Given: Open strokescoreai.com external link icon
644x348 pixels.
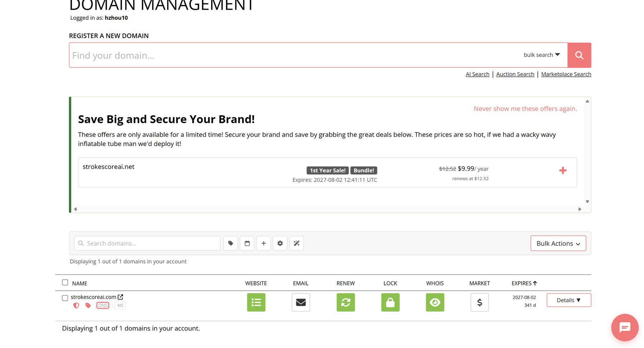Looking at the screenshot, I should 120,297.
